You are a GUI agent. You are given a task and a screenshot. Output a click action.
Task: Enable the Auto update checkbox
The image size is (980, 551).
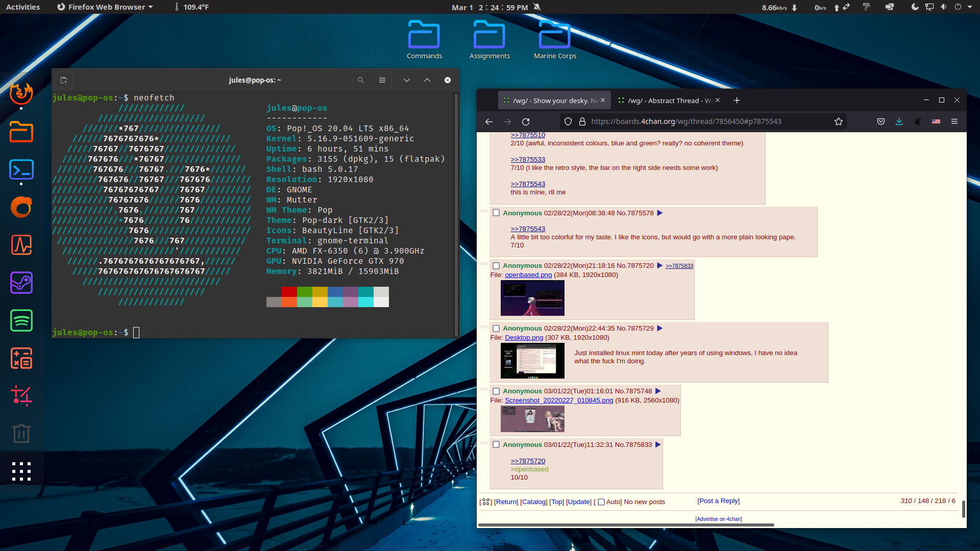tap(601, 502)
